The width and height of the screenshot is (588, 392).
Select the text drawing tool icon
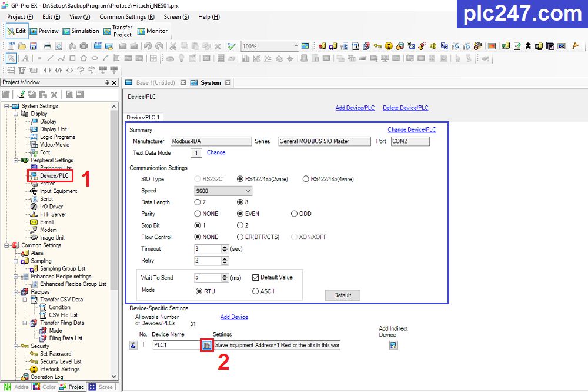(25, 58)
